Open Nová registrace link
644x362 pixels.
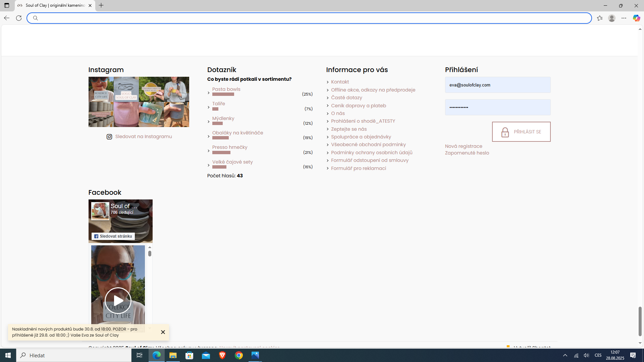[x=464, y=146]
